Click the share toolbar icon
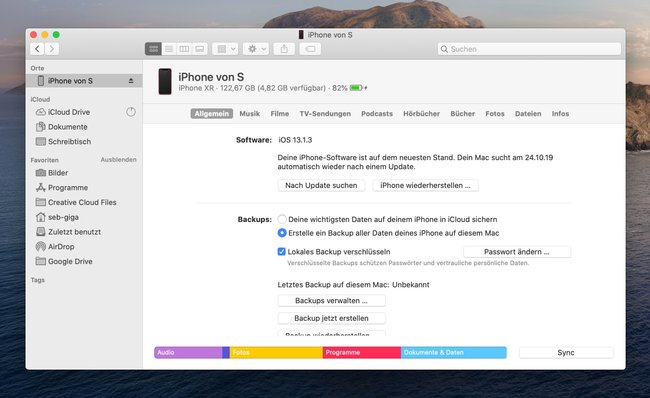The height and width of the screenshot is (398, 650). [x=284, y=49]
